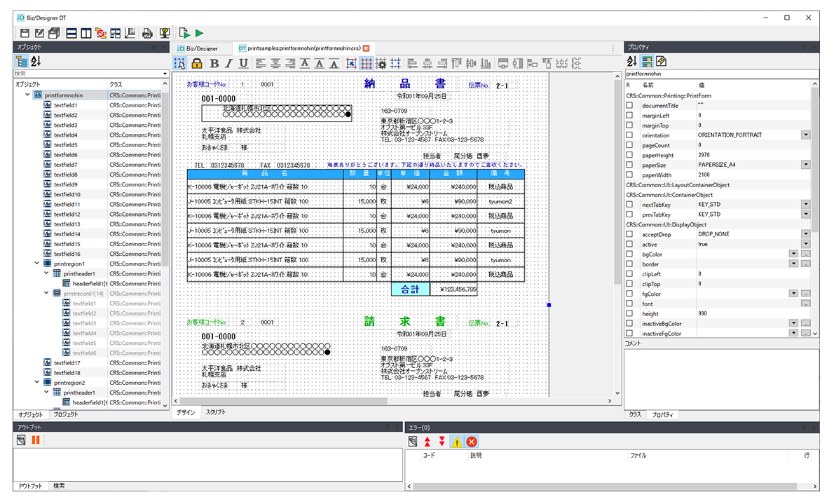Focus the 検索 search field in Object panel
This screenshot has width=834, height=504.
[x=91, y=74]
